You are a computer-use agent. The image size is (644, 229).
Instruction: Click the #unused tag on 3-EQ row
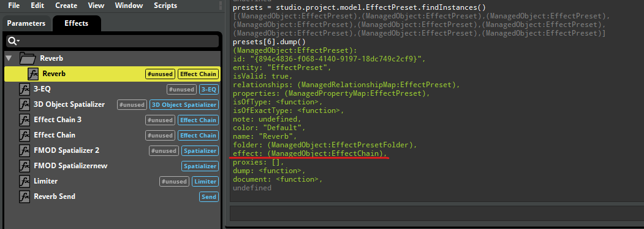[x=181, y=90]
